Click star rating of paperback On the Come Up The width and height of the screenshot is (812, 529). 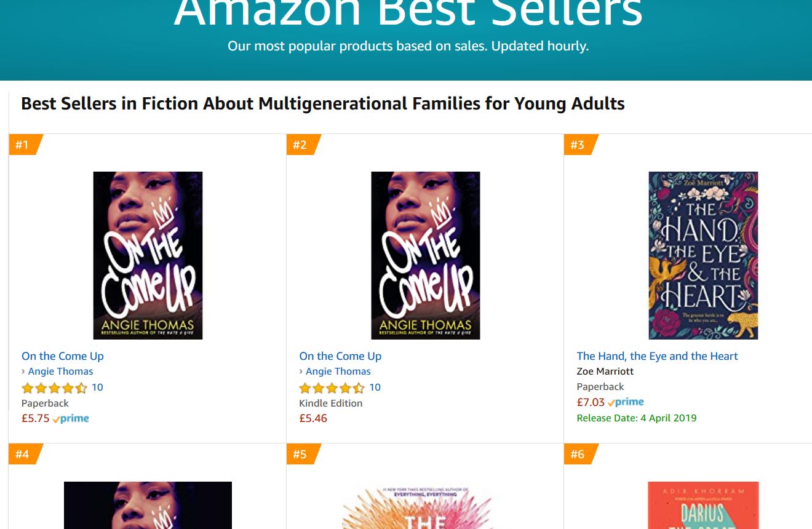pos(54,388)
